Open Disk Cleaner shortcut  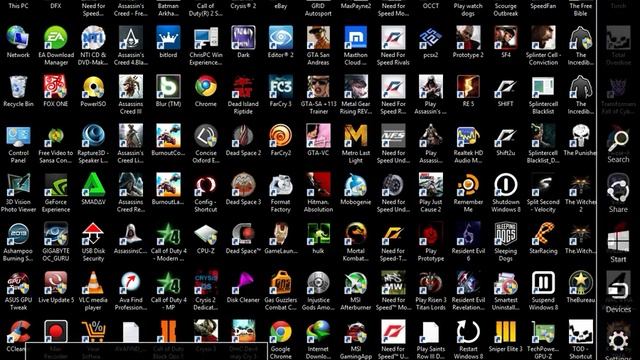[243, 282]
